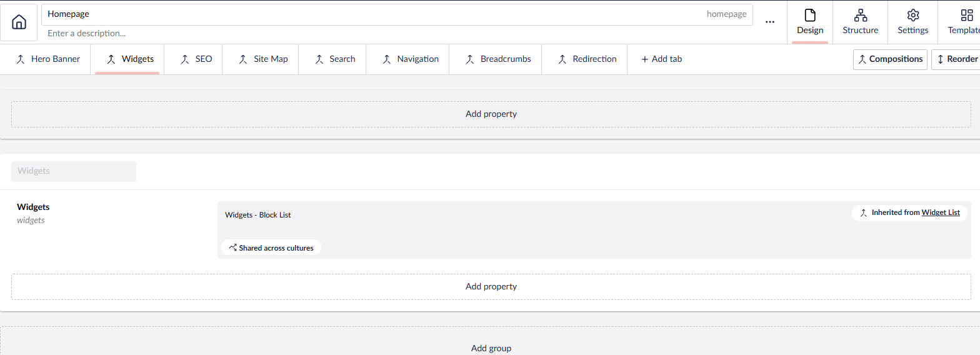Click the home document type icon
This screenshot has width=980, height=355.
(x=19, y=22)
